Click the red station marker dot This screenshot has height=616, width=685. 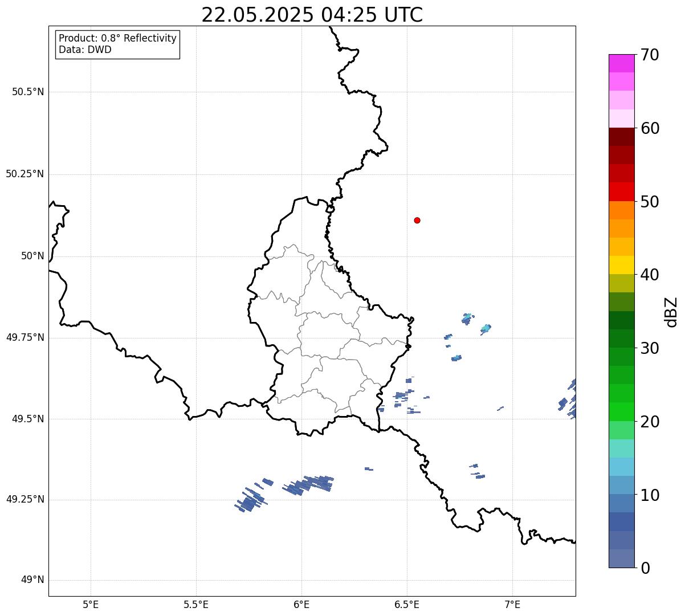[417, 220]
